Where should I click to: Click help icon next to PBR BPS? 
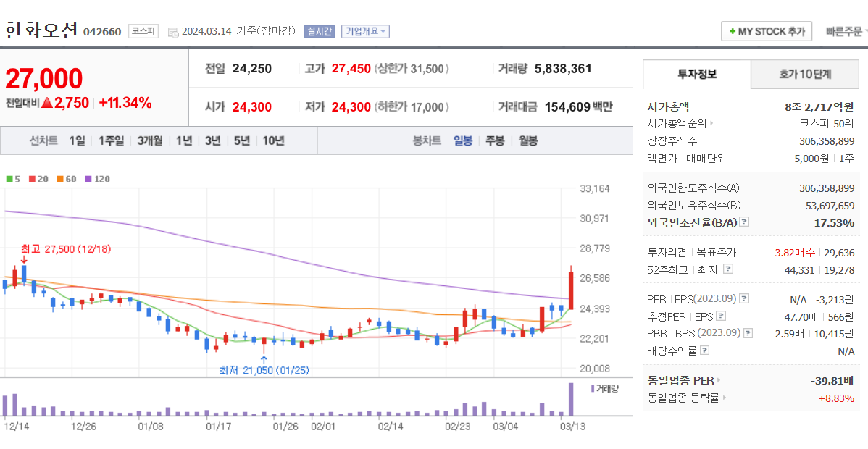[748, 333]
